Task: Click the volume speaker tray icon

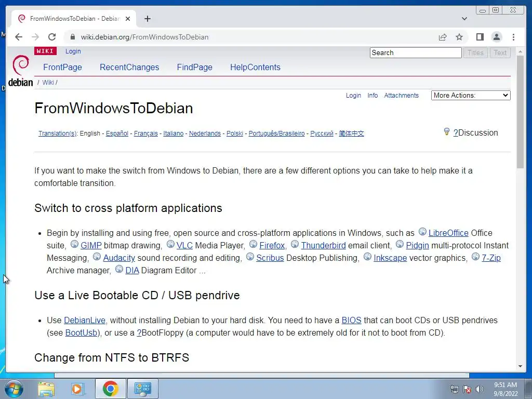Action: click(480, 389)
